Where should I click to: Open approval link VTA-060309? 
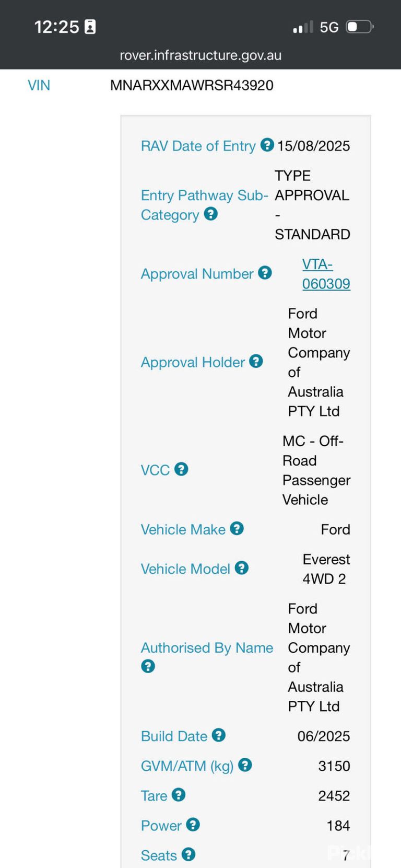pos(326,274)
